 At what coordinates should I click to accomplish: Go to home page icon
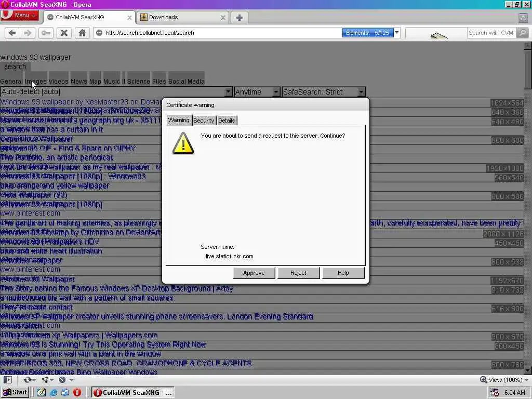coord(82,33)
